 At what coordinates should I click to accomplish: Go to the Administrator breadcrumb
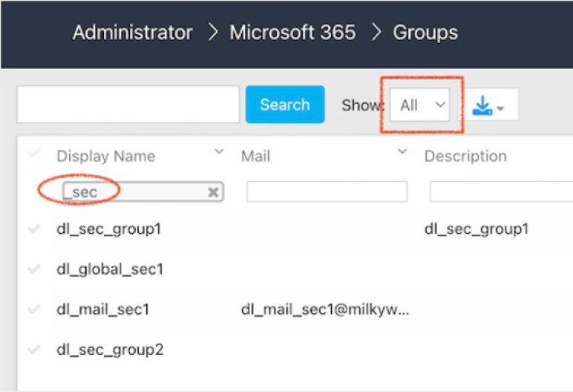[132, 33]
